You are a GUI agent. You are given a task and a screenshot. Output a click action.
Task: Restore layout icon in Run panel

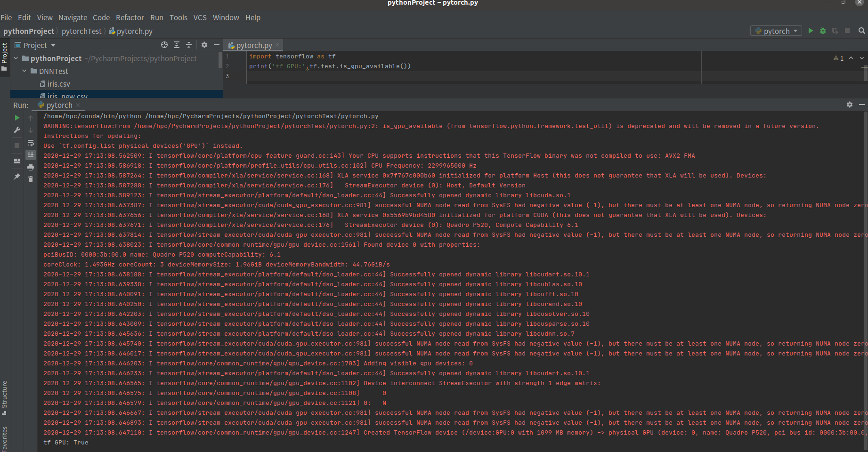pos(17,161)
